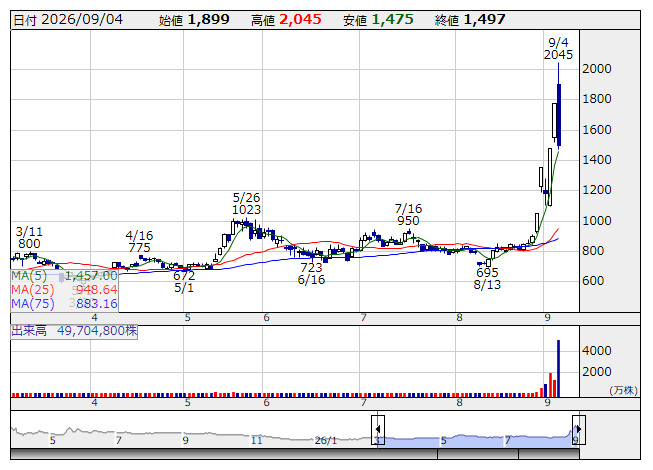The image size is (653, 470).
Task: Click the 1400 price axis label
Action: click(x=596, y=160)
